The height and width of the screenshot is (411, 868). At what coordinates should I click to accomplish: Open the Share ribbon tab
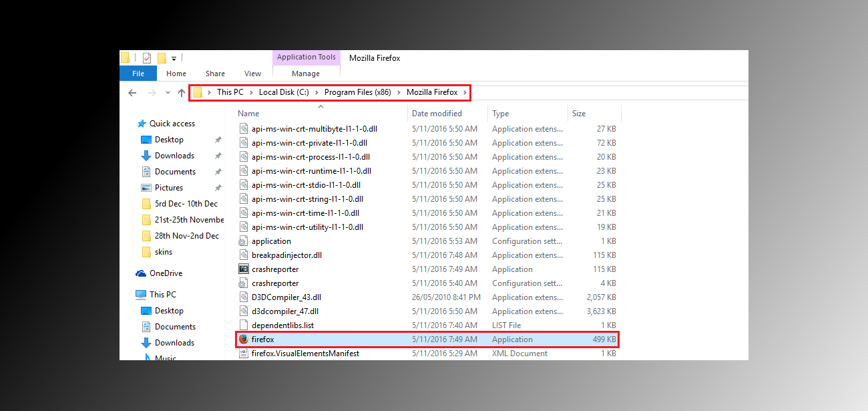[215, 74]
